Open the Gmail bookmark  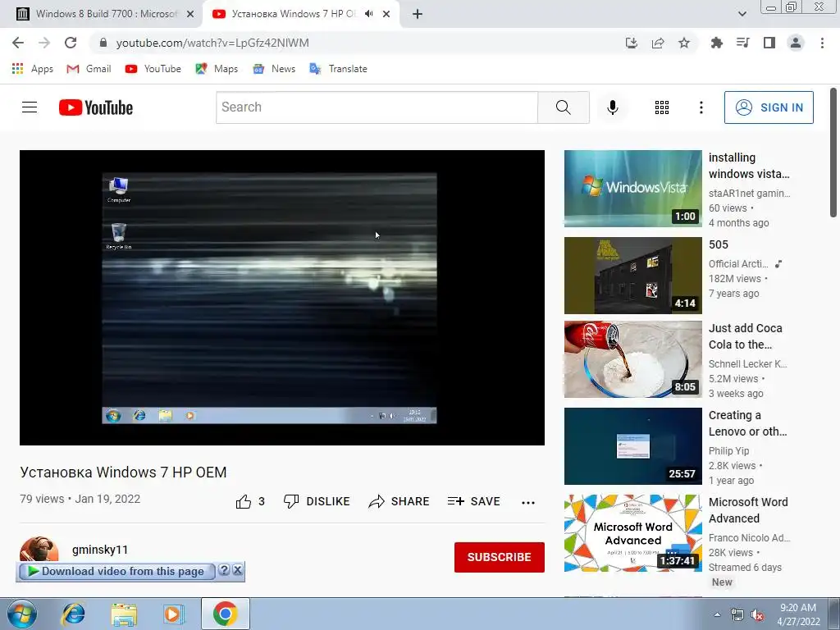[89, 69]
